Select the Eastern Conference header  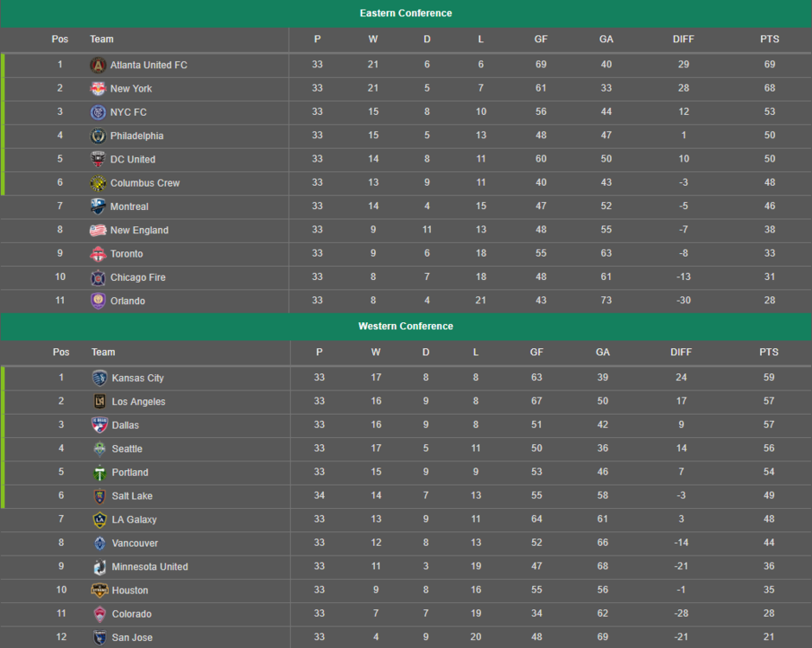coord(406,13)
